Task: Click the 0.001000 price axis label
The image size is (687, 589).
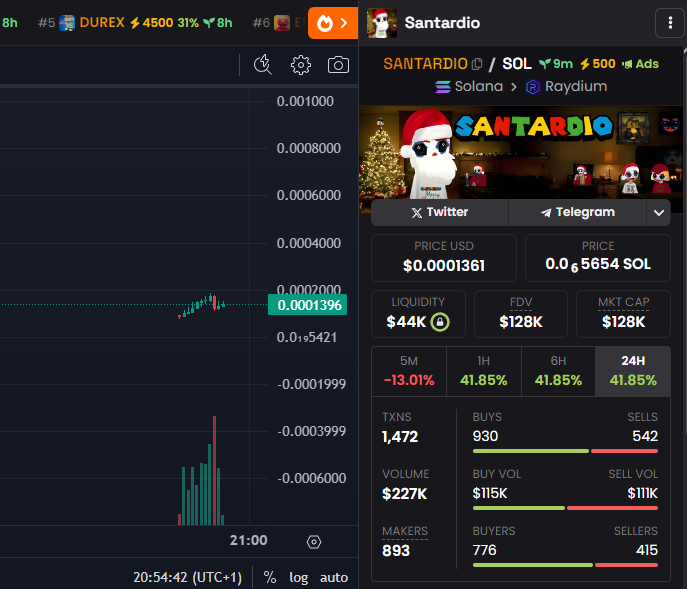Action: pyautogui.click(x=305, y=101)
